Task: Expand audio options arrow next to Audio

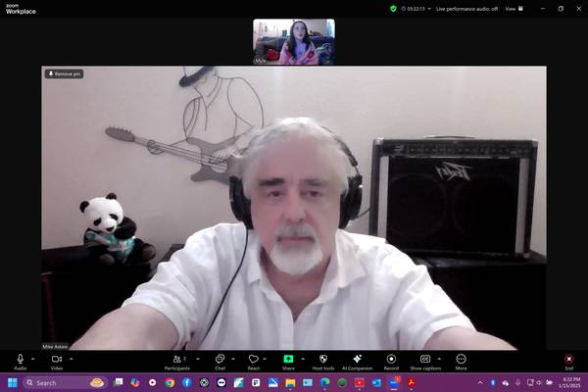Action: click(33, 359)
